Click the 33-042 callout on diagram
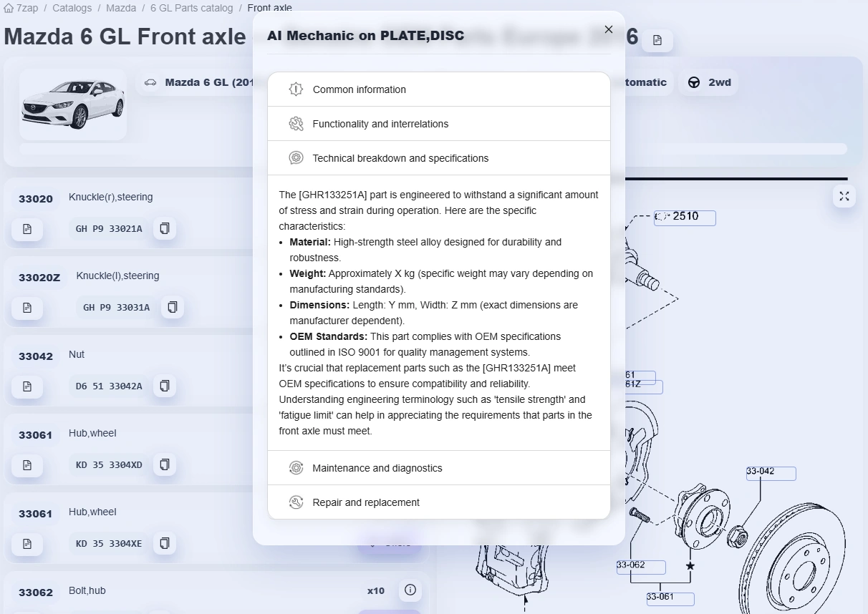Screen dimensions: 868x614 (x=771, y=472)
